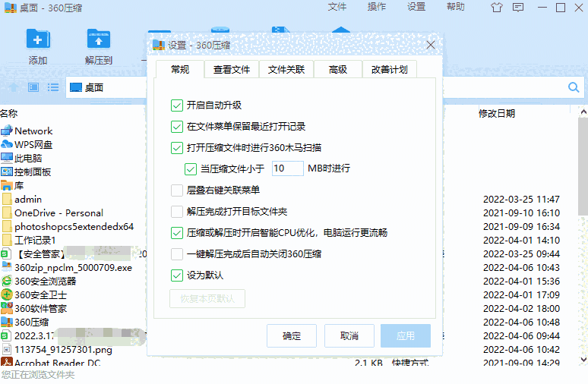This screenshot has width=588, height=384.
Task: Toggle 当压缩文件小于 checkbox
Action: coord(191,169)
